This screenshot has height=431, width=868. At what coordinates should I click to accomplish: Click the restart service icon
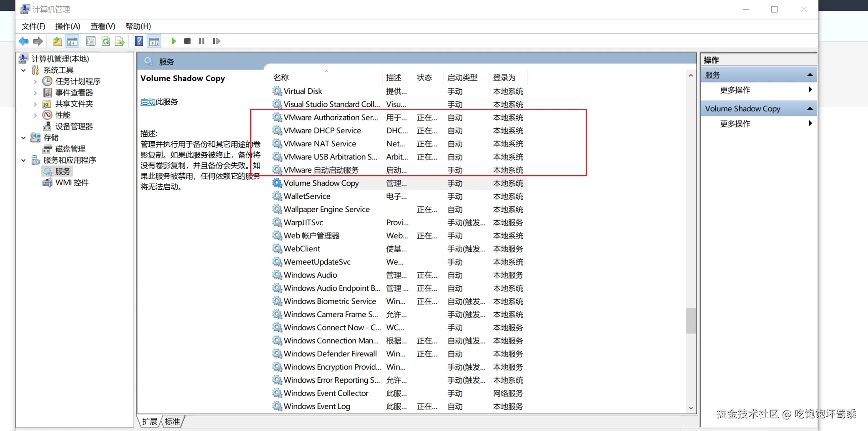pyautogui.click(x=216, y=41)
